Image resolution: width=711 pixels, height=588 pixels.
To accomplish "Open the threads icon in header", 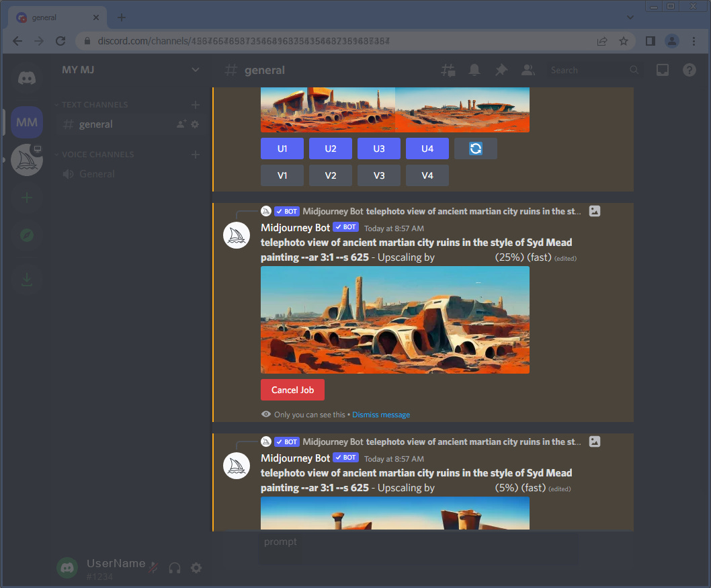I will (448, 71).
